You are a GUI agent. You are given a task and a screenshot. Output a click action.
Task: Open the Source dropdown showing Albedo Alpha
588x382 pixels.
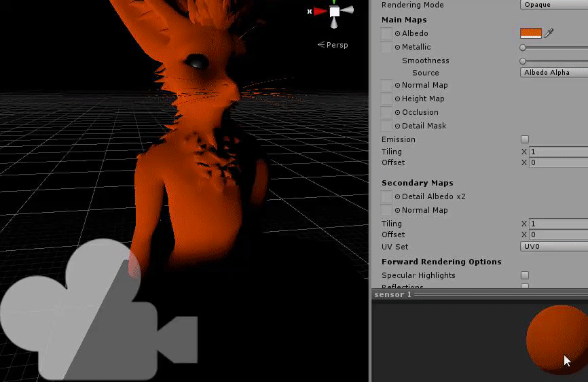(x=554, y=73)
